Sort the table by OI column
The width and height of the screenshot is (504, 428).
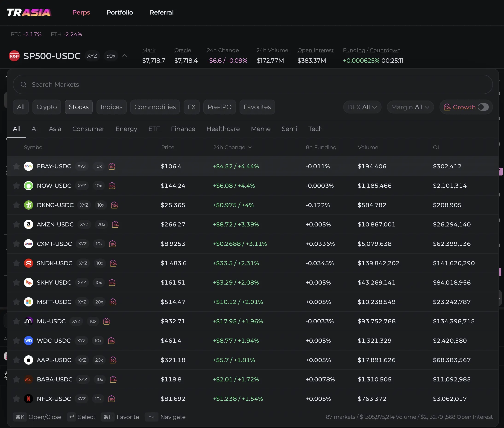pyautogui.click(x=436, y=147)
